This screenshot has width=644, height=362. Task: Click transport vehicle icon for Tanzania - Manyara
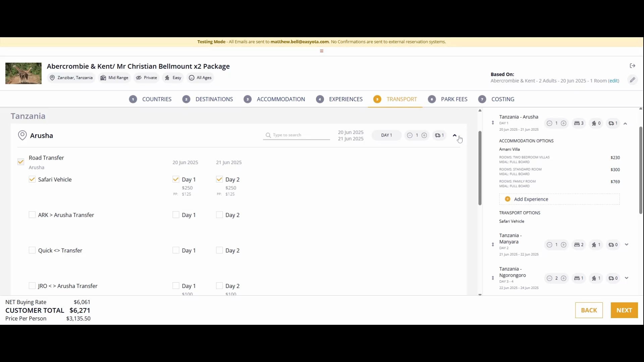pyautogui.click(x=611, y=245)
